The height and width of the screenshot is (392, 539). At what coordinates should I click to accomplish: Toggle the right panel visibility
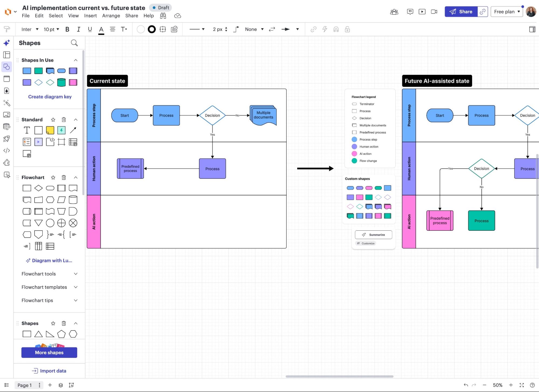pyautogui.click(x=533, y=29)
